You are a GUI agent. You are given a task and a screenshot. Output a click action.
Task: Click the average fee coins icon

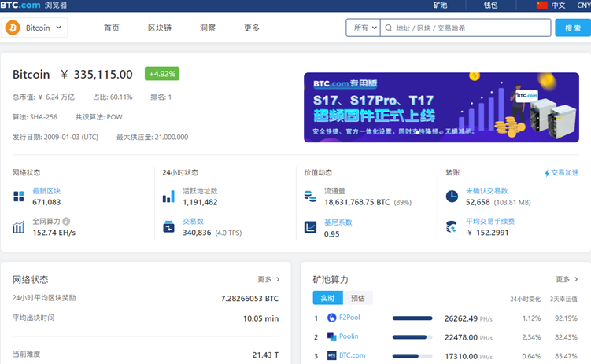(x=452, y=227)
